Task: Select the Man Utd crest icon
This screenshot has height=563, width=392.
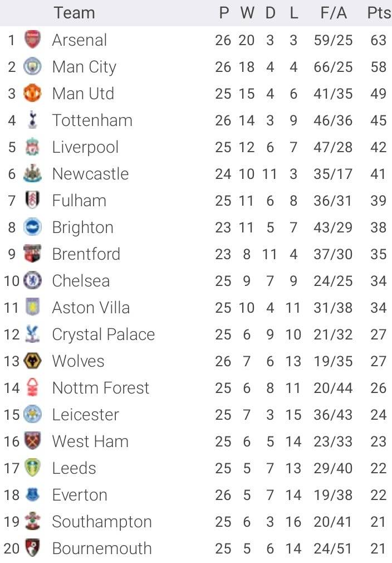Action: [32, 94]
